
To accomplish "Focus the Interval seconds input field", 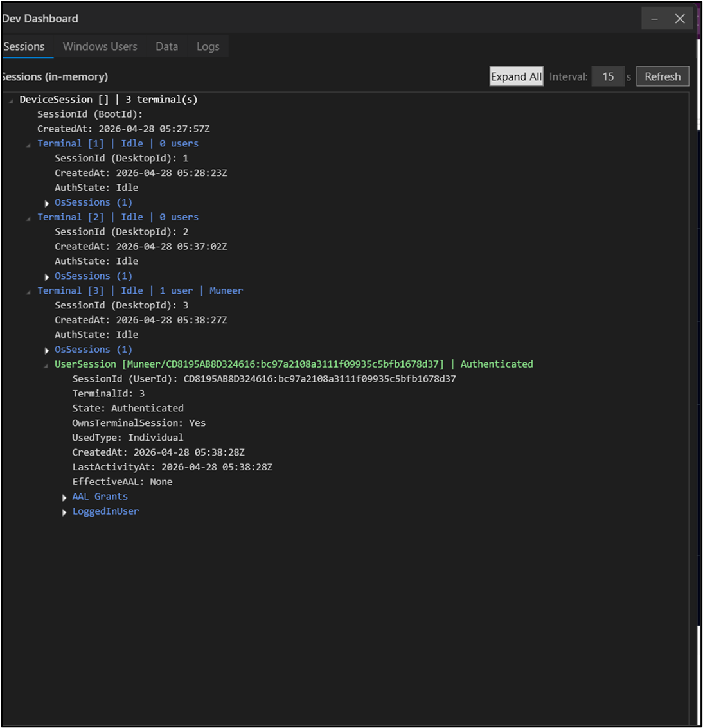I will click(608, 76).
